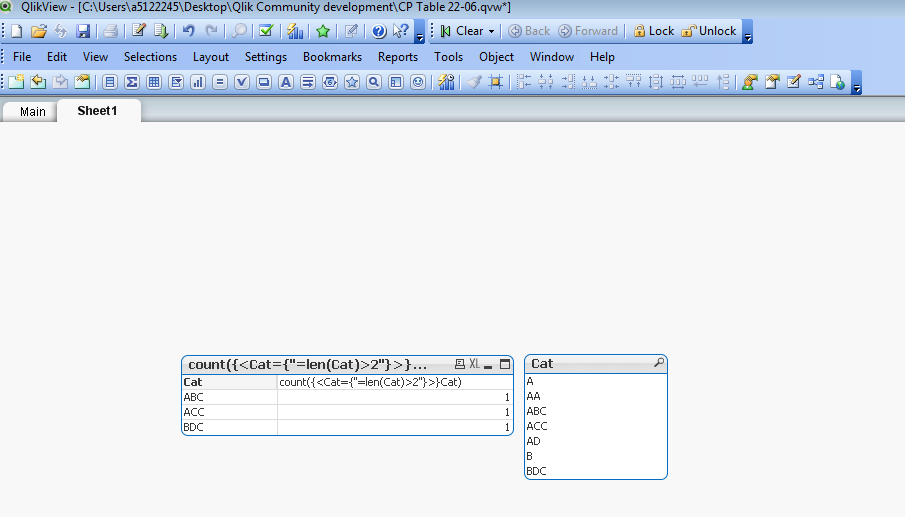Create a Bookmark Object star icon
This screenshot has width=905, height=517.
point(352,82)
